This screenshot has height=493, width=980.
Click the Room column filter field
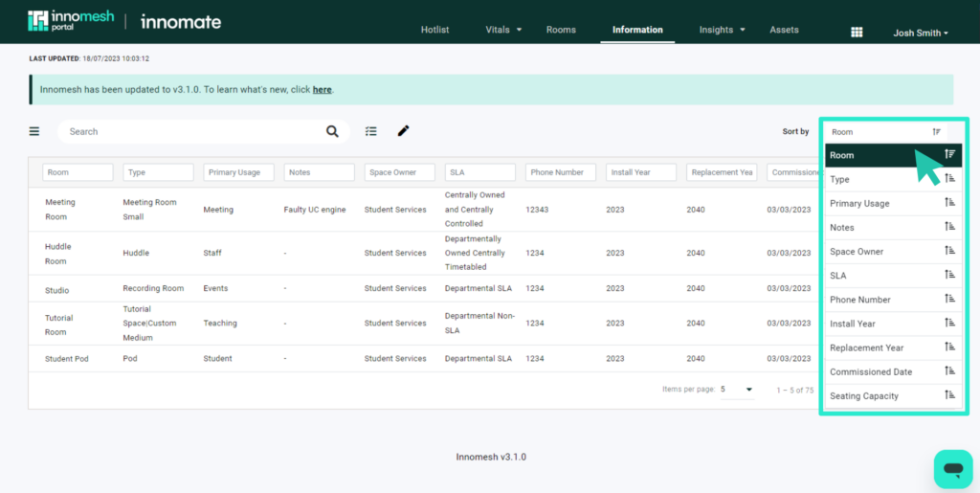(78, 172)
